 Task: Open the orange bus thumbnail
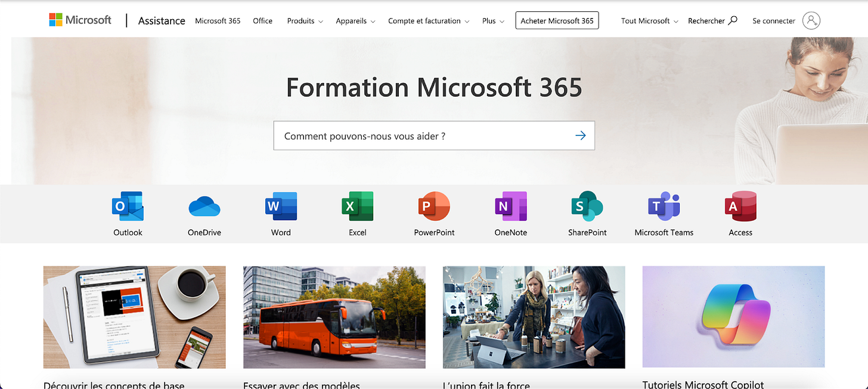[334, 317]
